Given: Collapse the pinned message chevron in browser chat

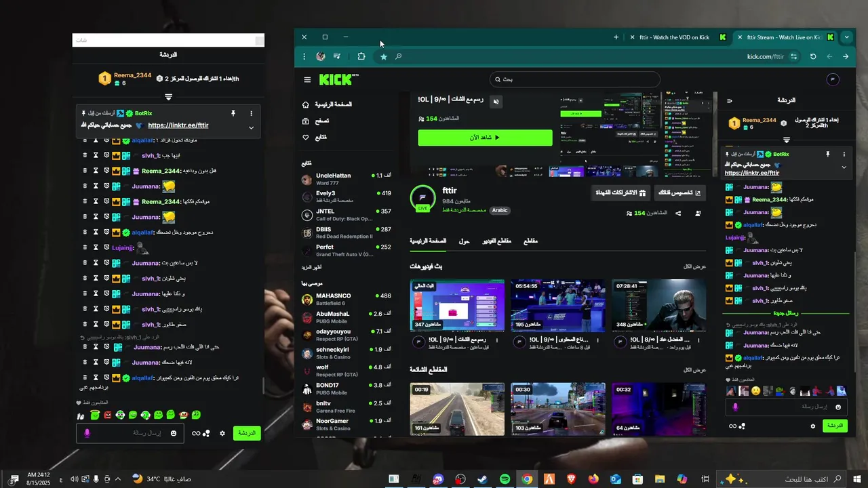Looking at the screenshot, I should (x=844, y=167).
